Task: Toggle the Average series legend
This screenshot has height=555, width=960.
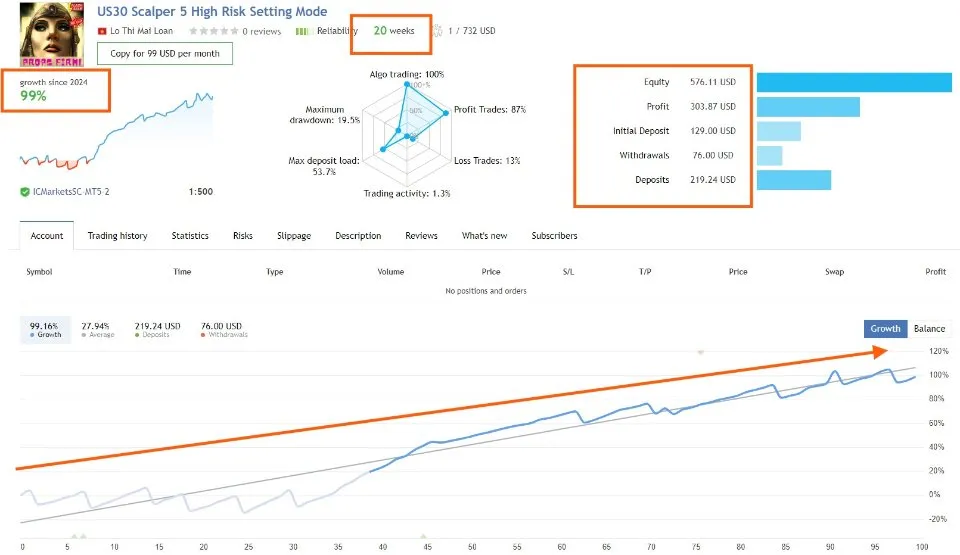Action: tap(97, 329)
